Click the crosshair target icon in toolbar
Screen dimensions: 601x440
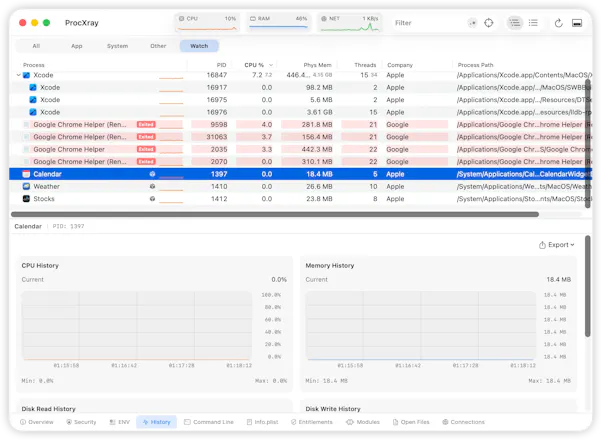[489, 23]
